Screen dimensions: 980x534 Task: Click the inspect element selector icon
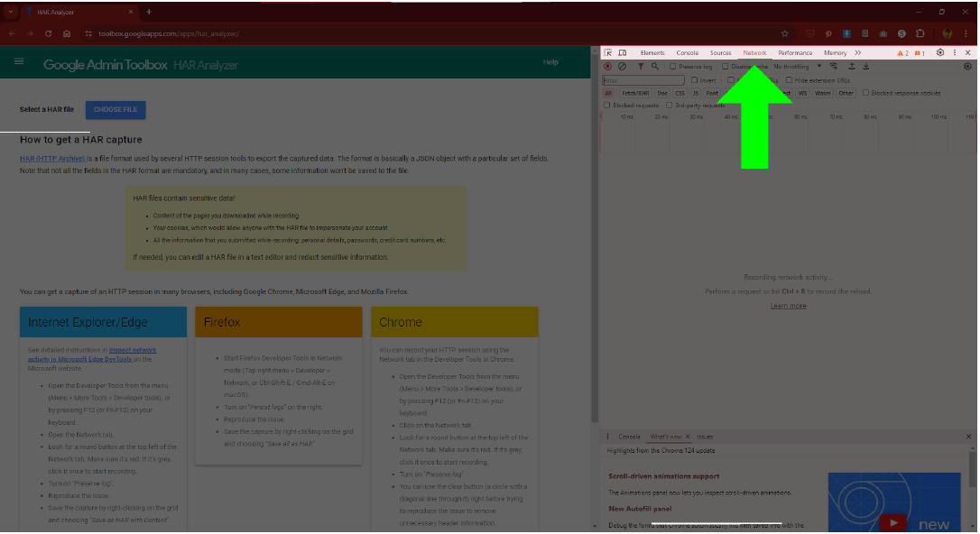pos(608,53)
